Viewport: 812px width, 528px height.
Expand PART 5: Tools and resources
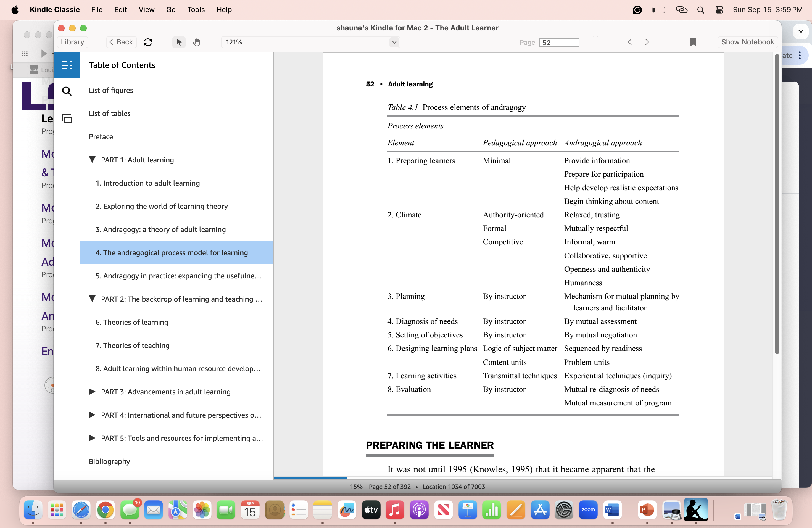(x=92, y=438)
